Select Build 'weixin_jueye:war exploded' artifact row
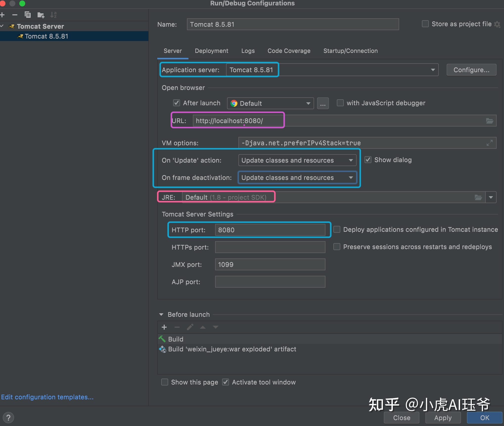The width and height of the screenshot is (504, 426). 330,349
